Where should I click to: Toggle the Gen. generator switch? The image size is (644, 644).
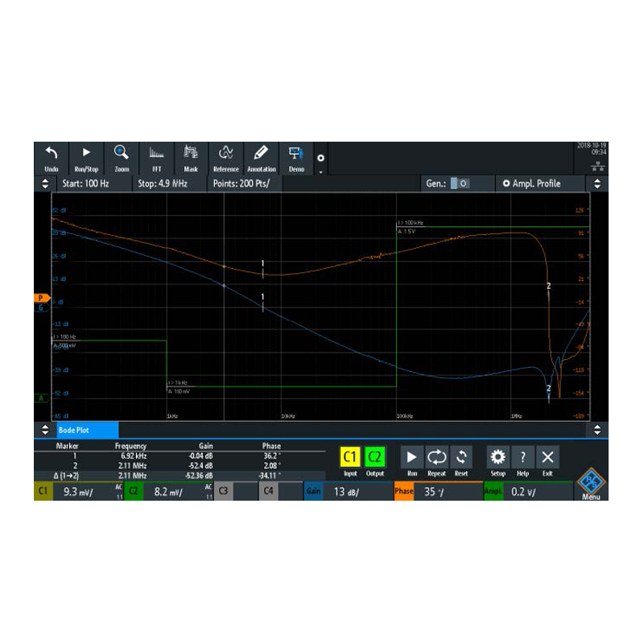coord(459,184)
